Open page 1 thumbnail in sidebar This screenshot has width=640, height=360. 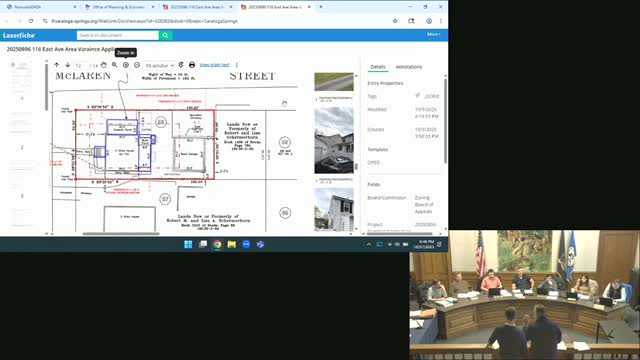22,78
